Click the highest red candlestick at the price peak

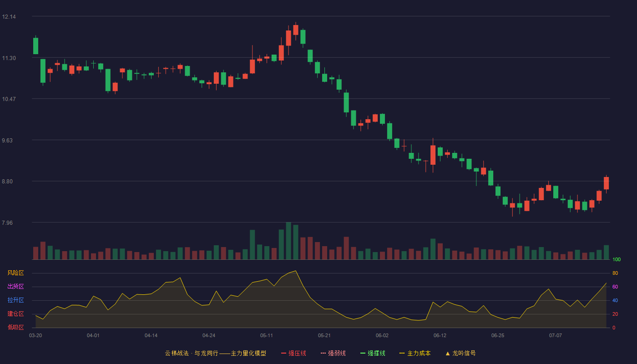[x=296, y=30]
